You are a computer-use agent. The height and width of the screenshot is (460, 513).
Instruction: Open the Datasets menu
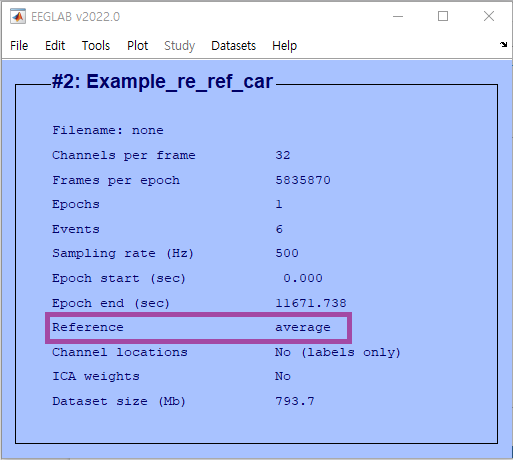[233, 46]
